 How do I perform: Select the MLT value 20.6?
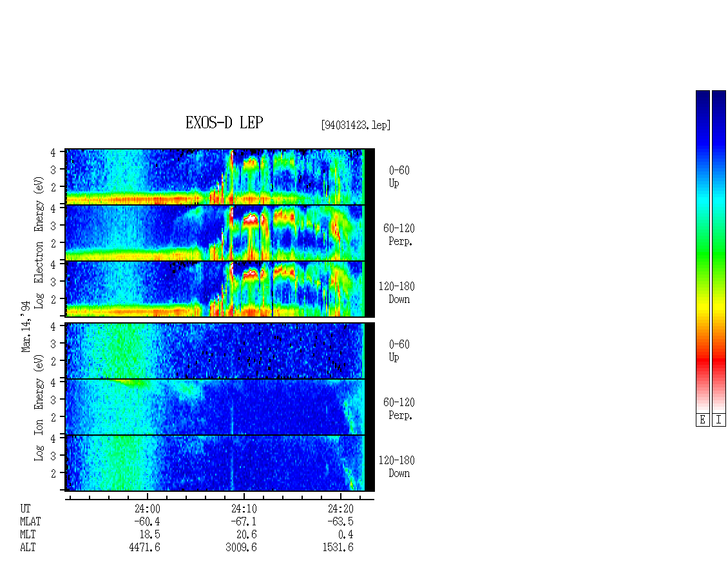[x=247, y=535]
